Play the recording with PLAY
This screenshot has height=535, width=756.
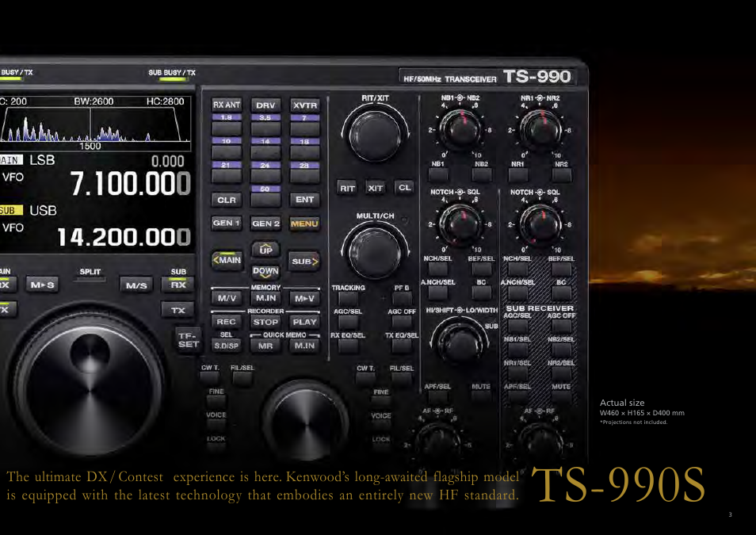click(305, 322)
